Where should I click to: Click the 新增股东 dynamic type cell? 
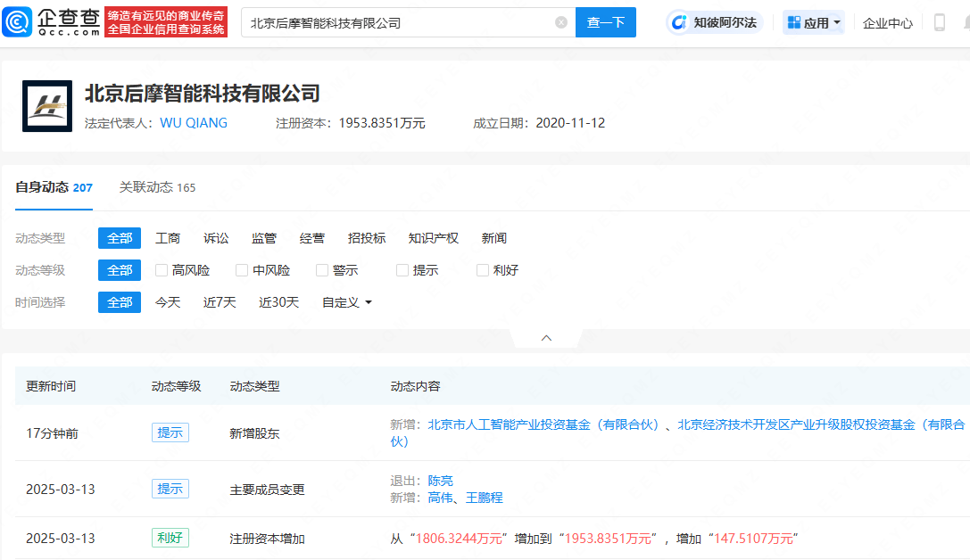255,433
